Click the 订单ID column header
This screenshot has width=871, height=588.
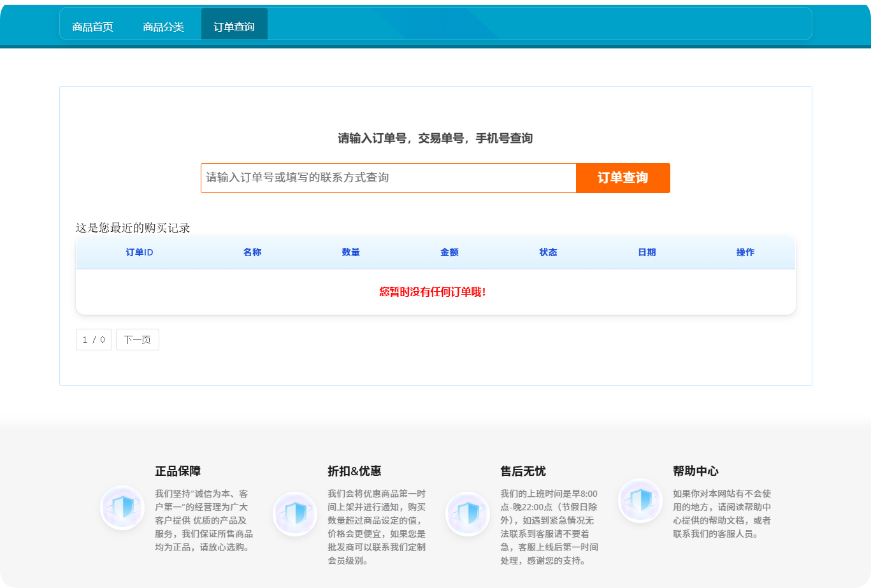click(140, 252)
